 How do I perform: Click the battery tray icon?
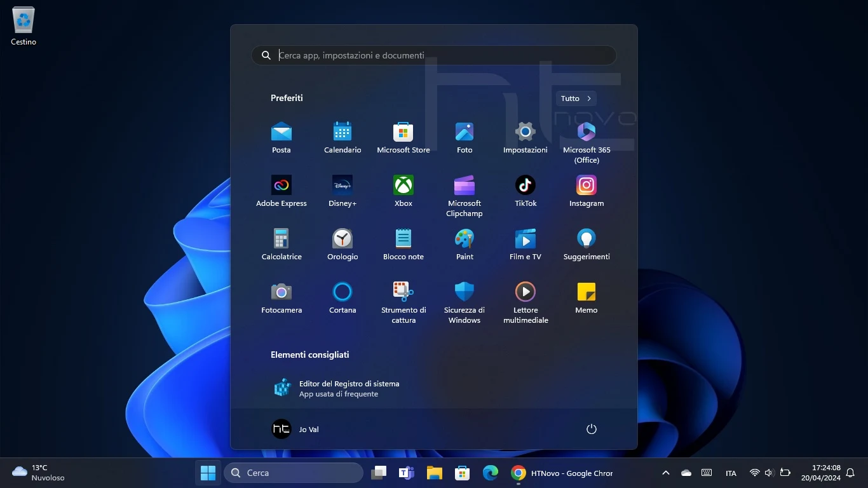coord(785,473)
